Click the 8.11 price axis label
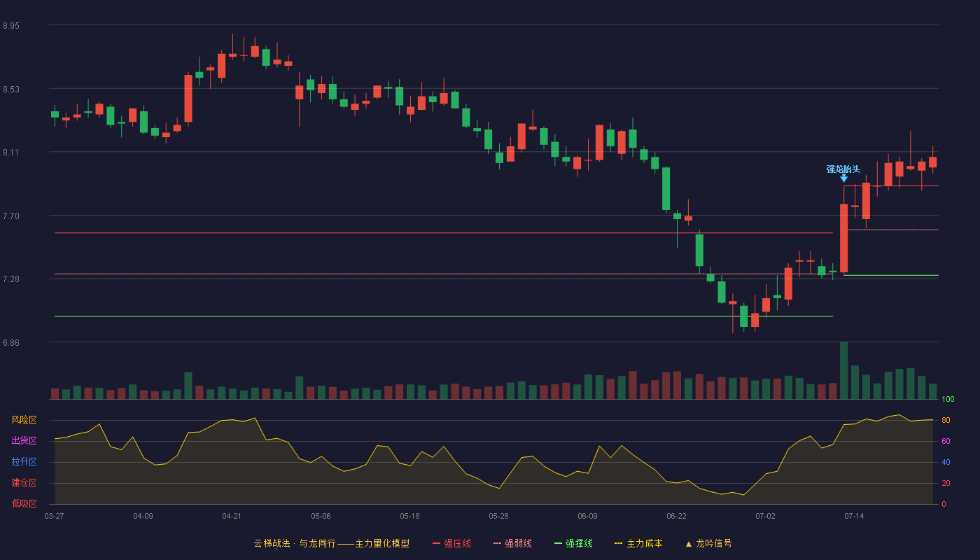Viewport: 980px width, 560px height. point(11,153)
